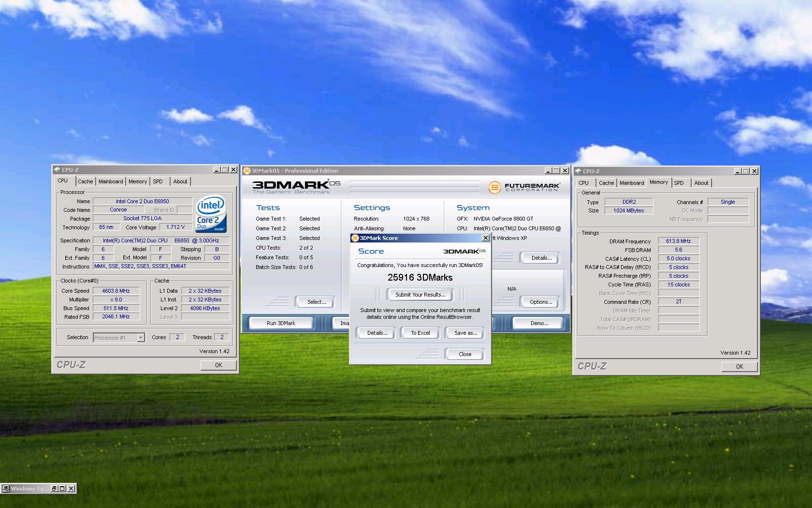Click the Technology 65 nm value
This screenshot has width=812, height=508.
click(106, 227)
